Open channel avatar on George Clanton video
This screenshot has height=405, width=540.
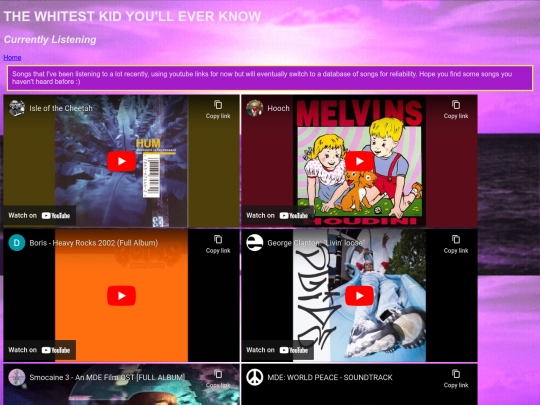point(255,243)
